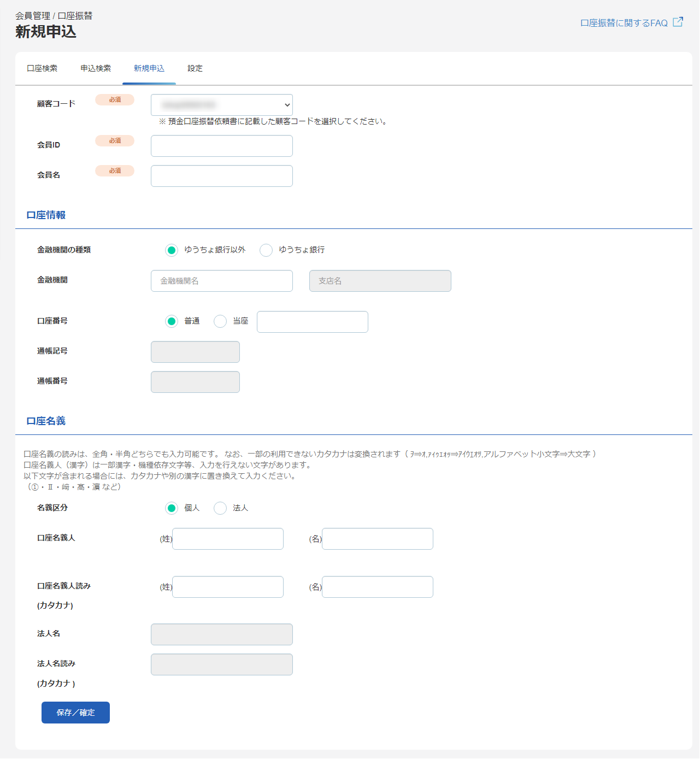This screenshot has height=759, width=700.
Task: Expand the customer code selection list
Action: point(221,104)
